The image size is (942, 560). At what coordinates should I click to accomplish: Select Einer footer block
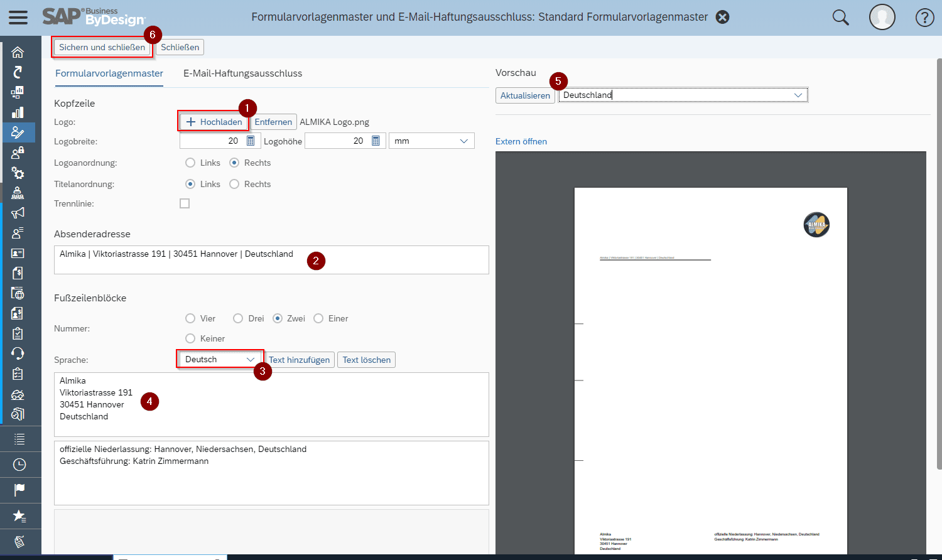click(x=318, y=318)
